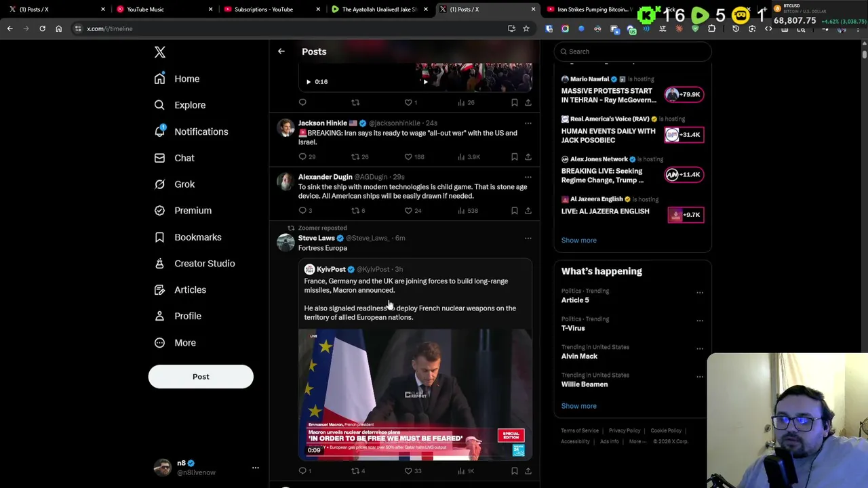
Task: Open Grok in the sidebar
Action: point(174,184)
